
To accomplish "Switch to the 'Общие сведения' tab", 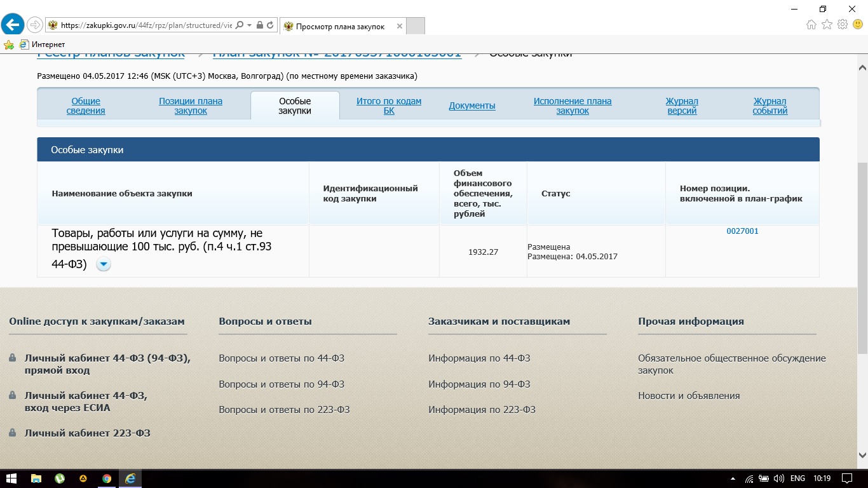I will [x=86, y=106].
